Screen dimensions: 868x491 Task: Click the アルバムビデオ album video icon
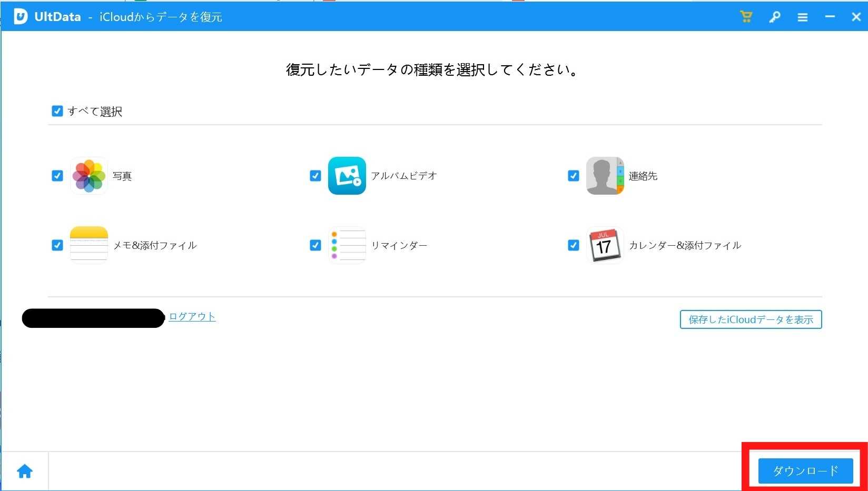pos(347,176)
